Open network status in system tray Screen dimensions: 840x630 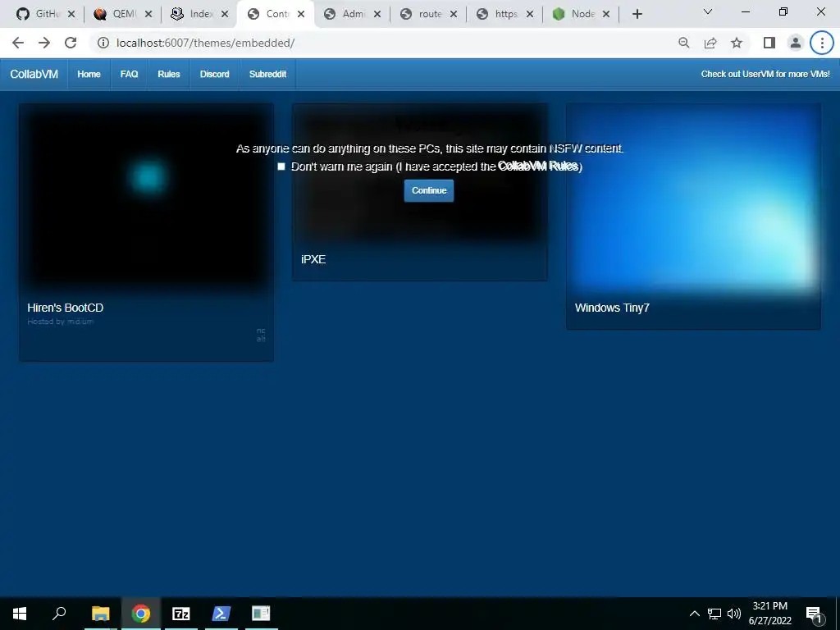(x=714, y=614)
